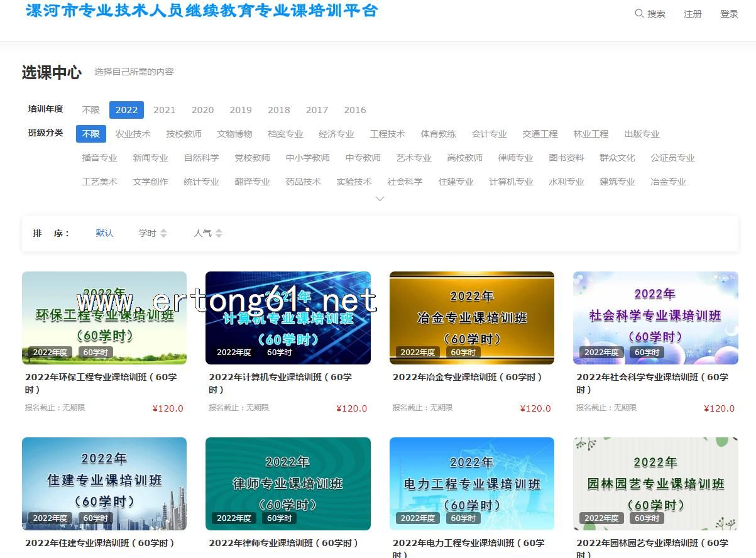The width and height of the screenshot is (756, 558).
Task: Click the platform title 漯河市专业技术人员继续教育 logo
Action: 202,11
